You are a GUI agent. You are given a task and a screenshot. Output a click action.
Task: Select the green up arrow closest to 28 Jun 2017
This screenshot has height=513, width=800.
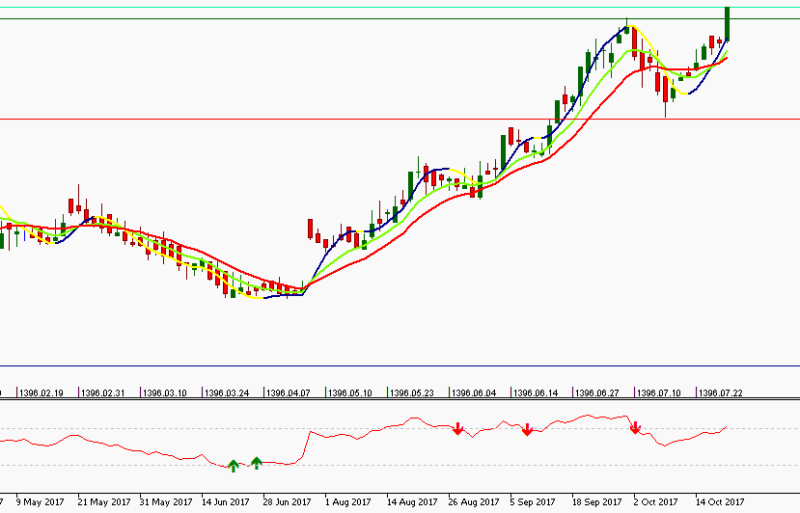click(256, 462)
